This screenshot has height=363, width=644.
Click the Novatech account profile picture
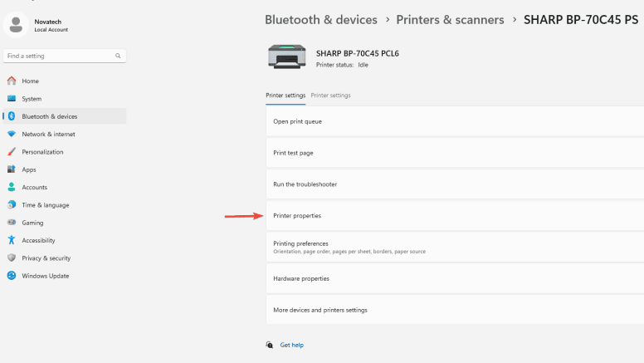[17, 26]
